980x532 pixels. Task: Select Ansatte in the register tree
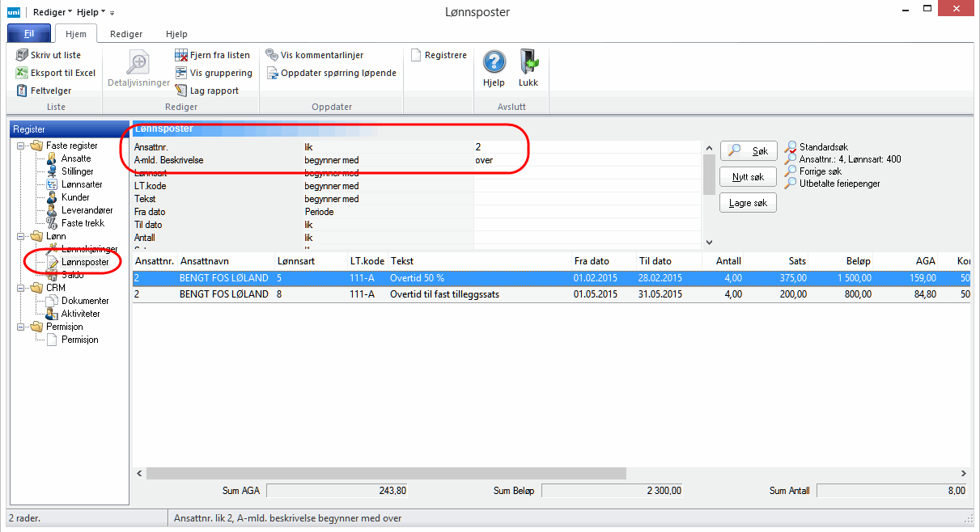coord(76,158)
